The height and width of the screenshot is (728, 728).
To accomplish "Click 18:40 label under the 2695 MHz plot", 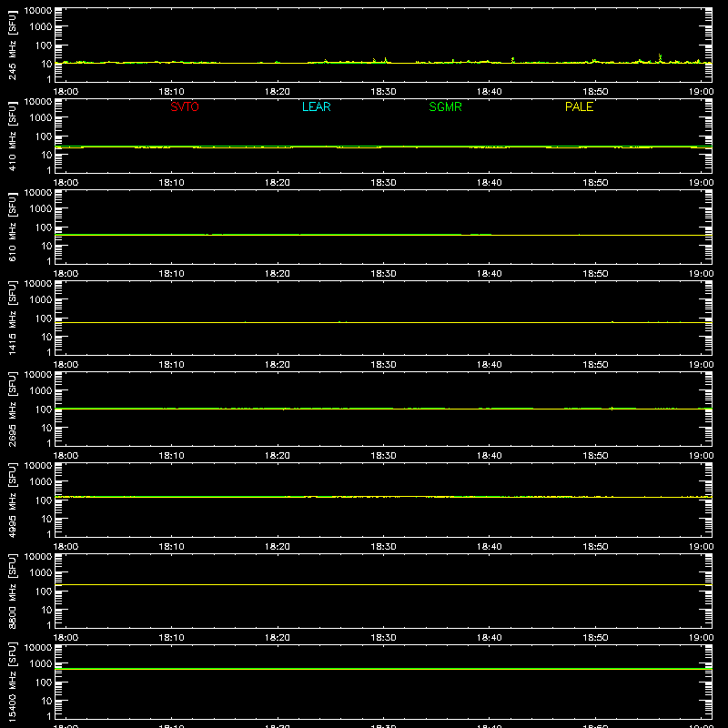I will pyautogui.click(x=490, y=456).
